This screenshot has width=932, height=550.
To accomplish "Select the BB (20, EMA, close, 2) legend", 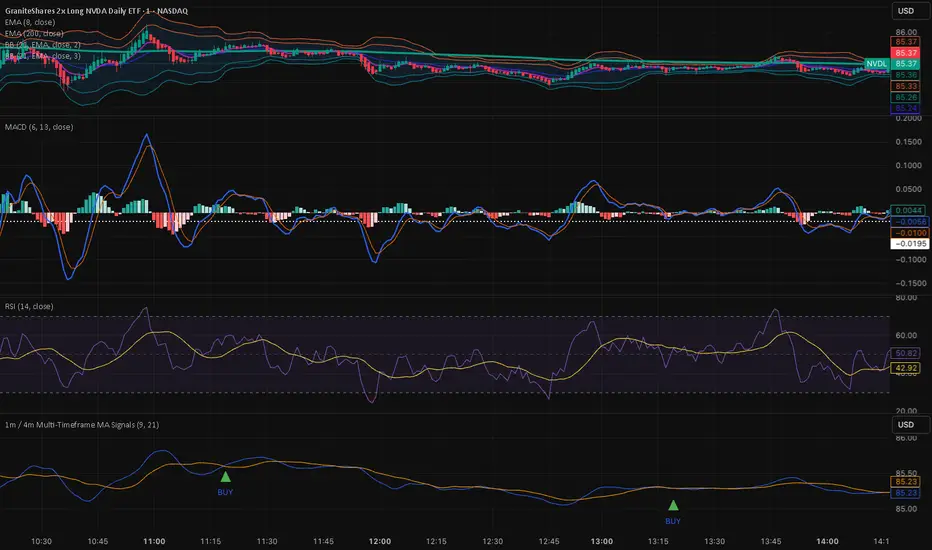I will click(43, 45).
